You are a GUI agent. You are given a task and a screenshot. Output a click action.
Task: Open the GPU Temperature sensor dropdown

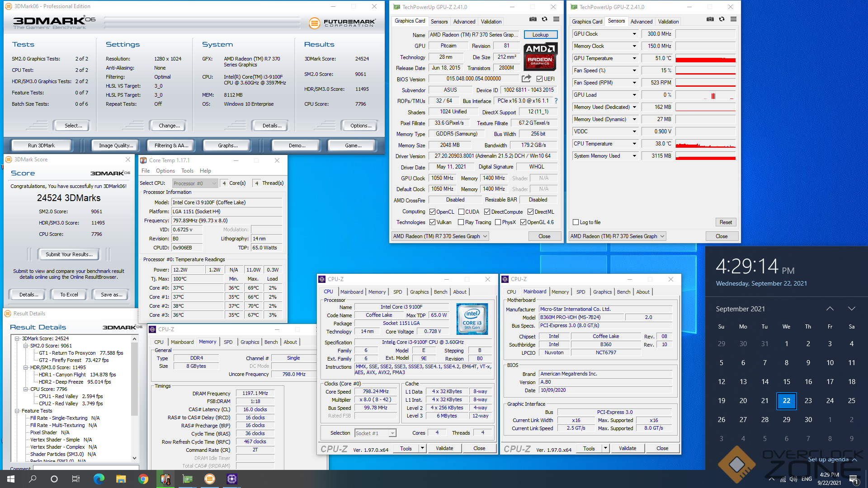pyautogui.click(x=634, y=58)
